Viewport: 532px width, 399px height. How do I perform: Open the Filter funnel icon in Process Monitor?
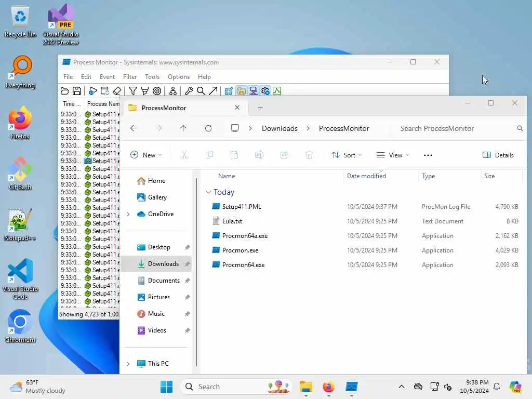[133, 91]
